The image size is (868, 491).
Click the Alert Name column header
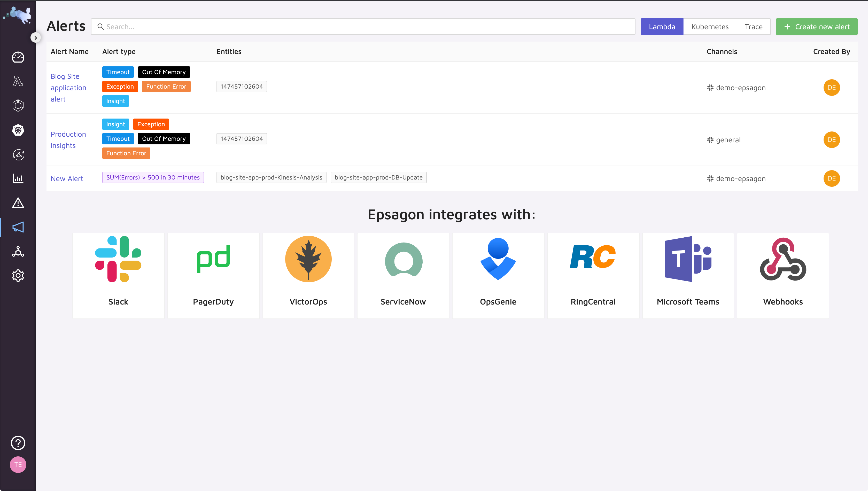click(x=69, y=52)
